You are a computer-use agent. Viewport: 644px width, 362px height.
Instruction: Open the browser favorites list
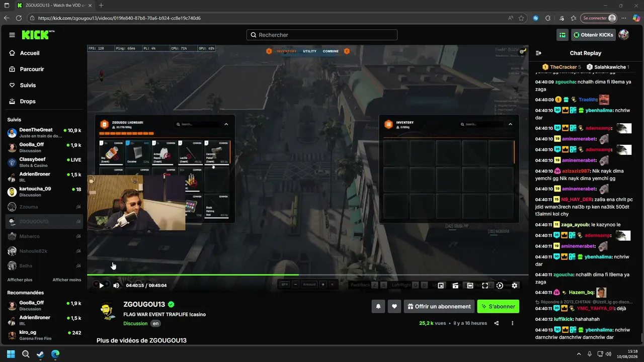point(574,18)
